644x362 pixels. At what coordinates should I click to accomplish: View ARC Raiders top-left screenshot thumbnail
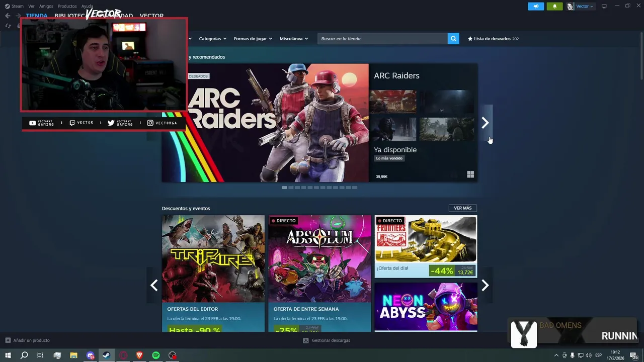393,102
